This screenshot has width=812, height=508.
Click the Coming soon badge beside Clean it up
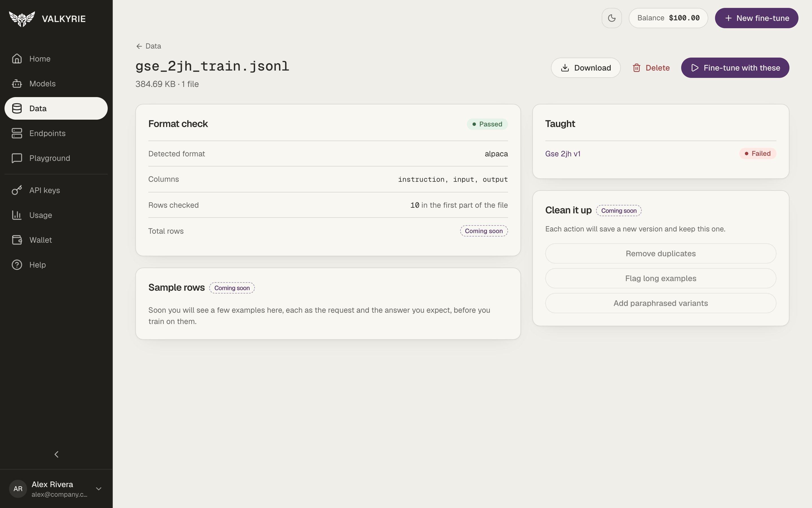[x=619, y=211]
